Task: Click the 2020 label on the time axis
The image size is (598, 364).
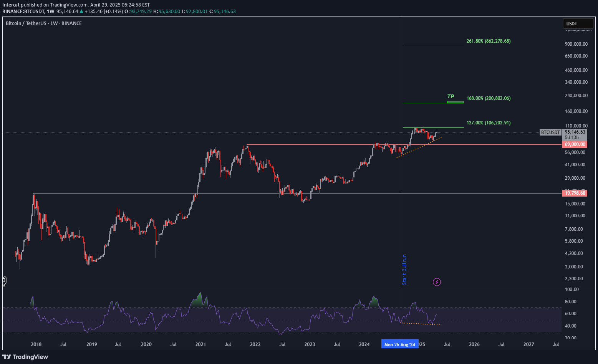Action: (x=146, y=344)
